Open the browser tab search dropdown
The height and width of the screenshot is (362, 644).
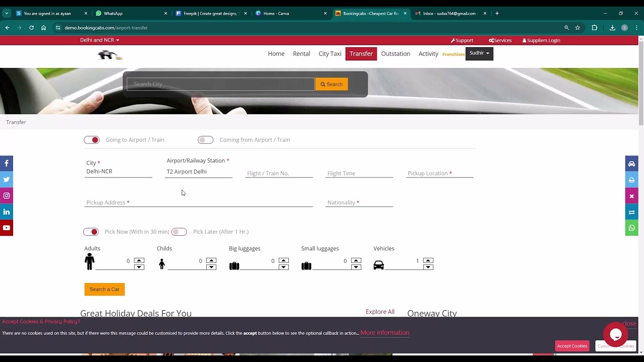tap(7, 14)
